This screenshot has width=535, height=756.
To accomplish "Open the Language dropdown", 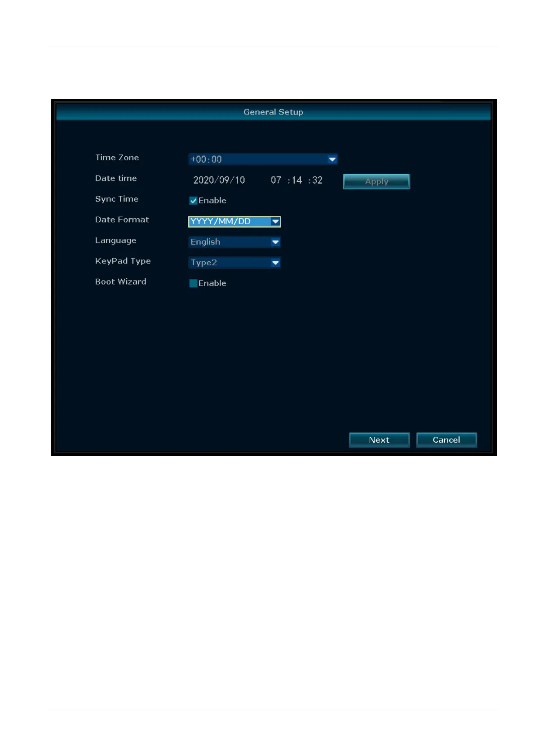I will pyautogui.click(x=234, y=242).
